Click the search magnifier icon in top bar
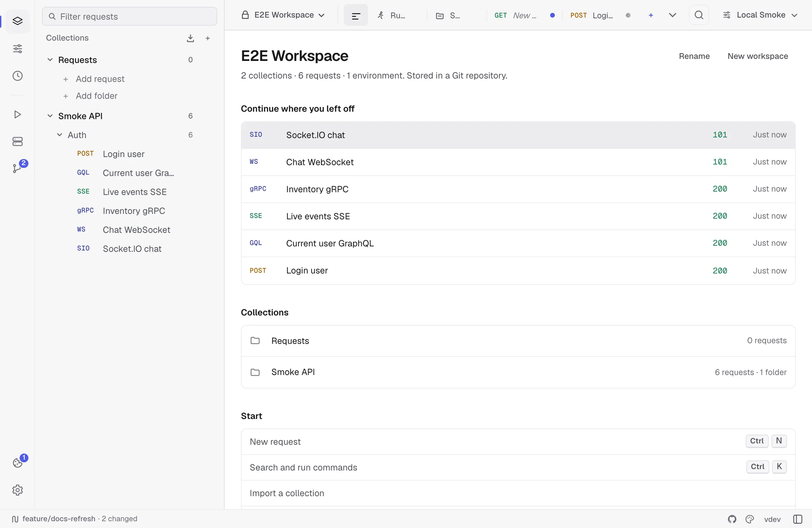 coord(699,15)
